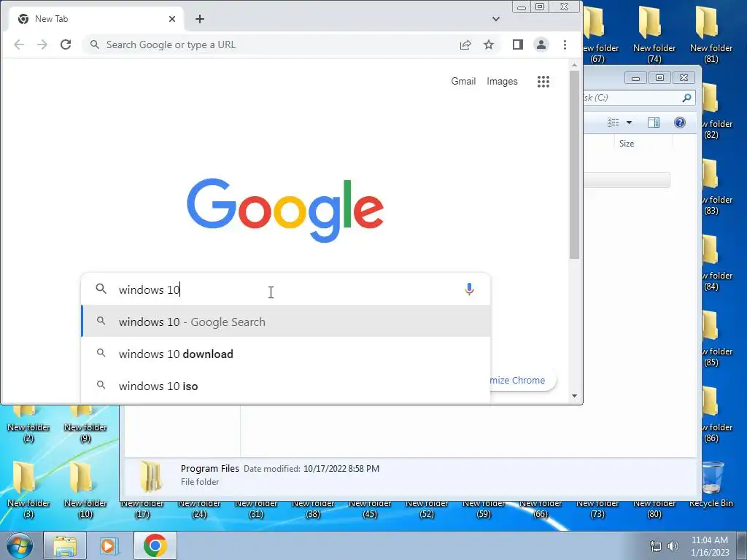This screenshot has width=747, height=560.
Task: Bookmark this tab with the star icon
Action: click(x=489, y=44)
